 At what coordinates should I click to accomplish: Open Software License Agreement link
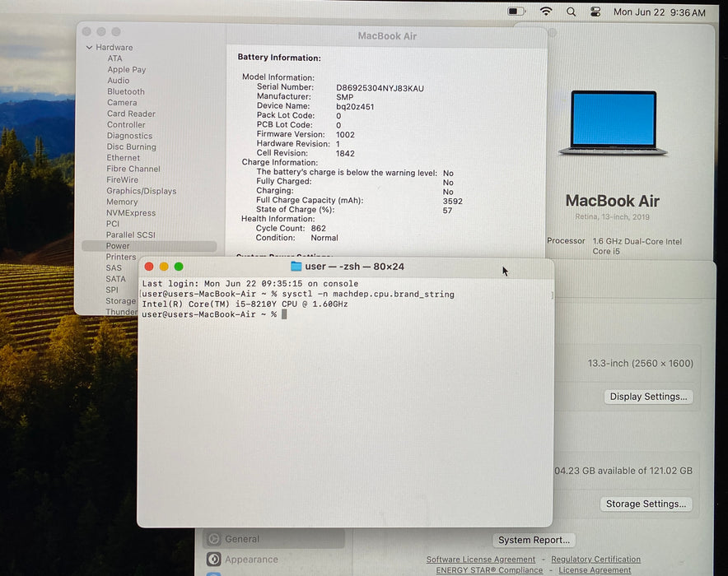[481, 560]
